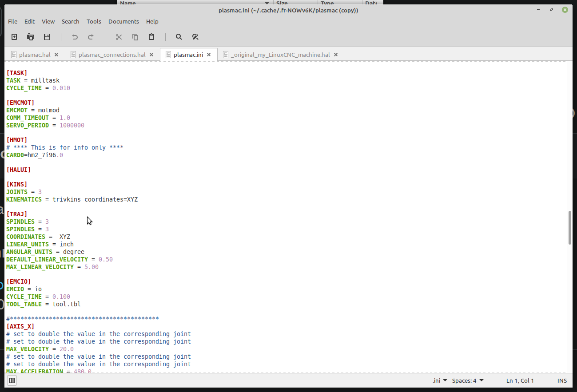Image resolution: width=577 pixels, height=392 pixels.
Task: Click the open file toolbar icon
Action: click(31, 37)
